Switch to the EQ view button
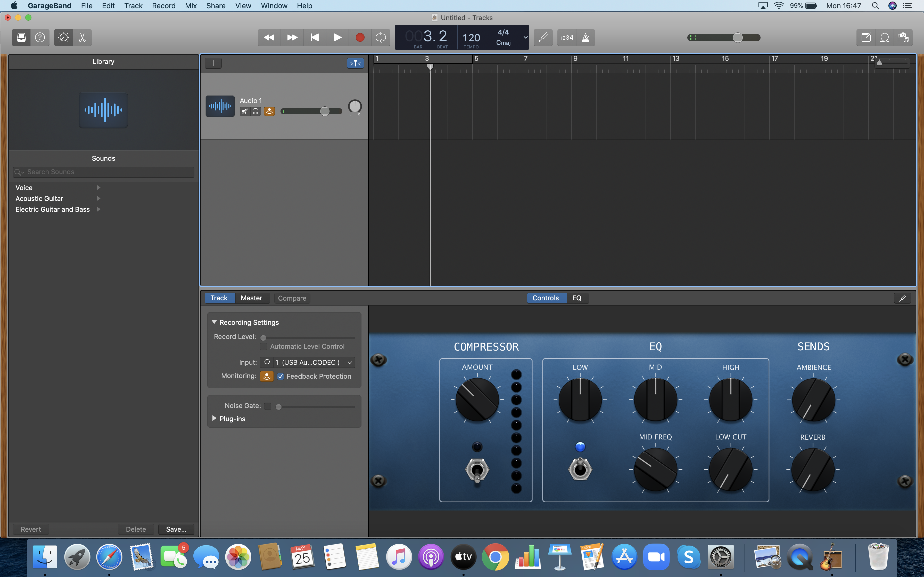Screen dimensions: 924x577 576,298
